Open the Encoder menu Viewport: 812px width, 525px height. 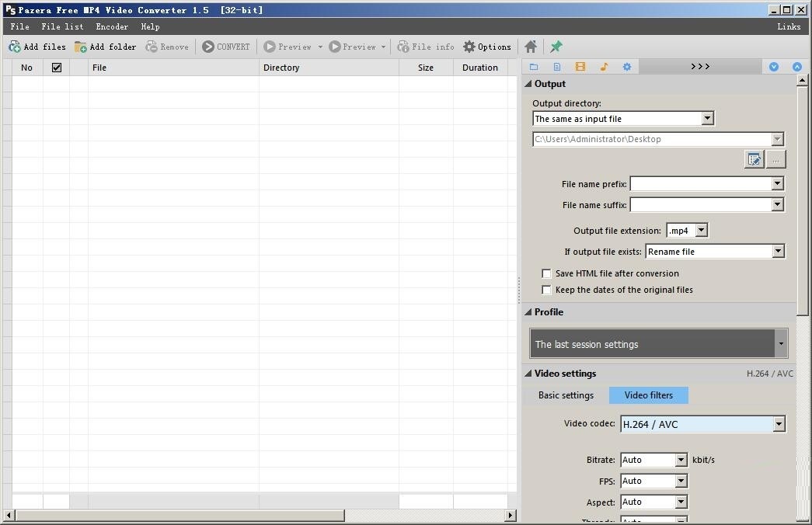[x=112, y=26]
